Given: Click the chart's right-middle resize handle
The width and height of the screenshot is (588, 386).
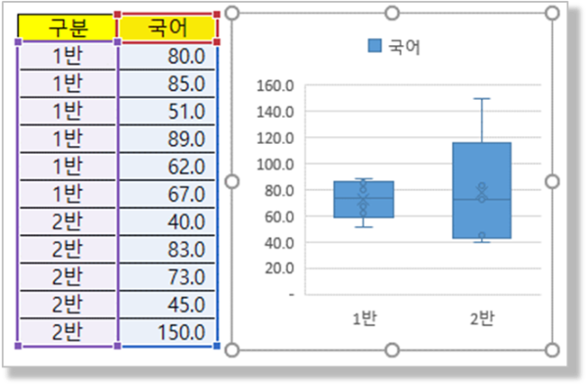Looking at the screenshot, I should pyautogui.click(x=552, y=182).
